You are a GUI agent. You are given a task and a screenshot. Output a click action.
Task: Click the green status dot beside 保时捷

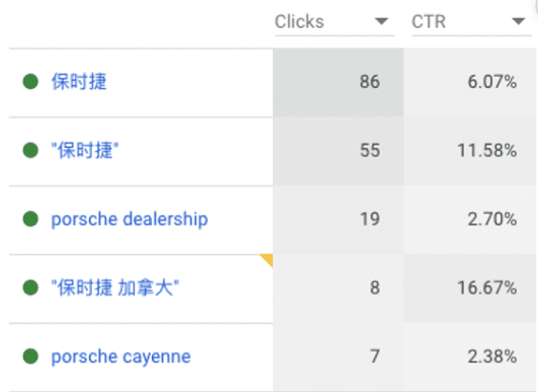pyautogui.click(x=31, y=82)
